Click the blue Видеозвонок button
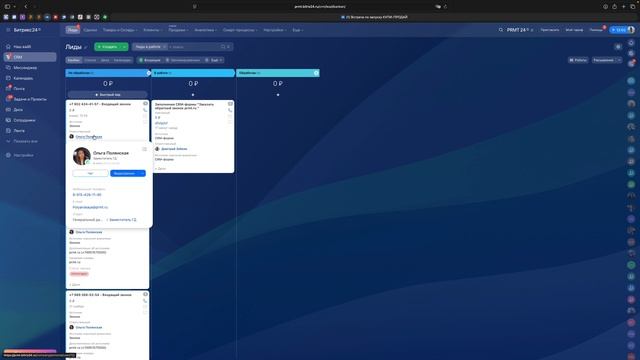Screen dimensions: 640x360 point(124,173)
